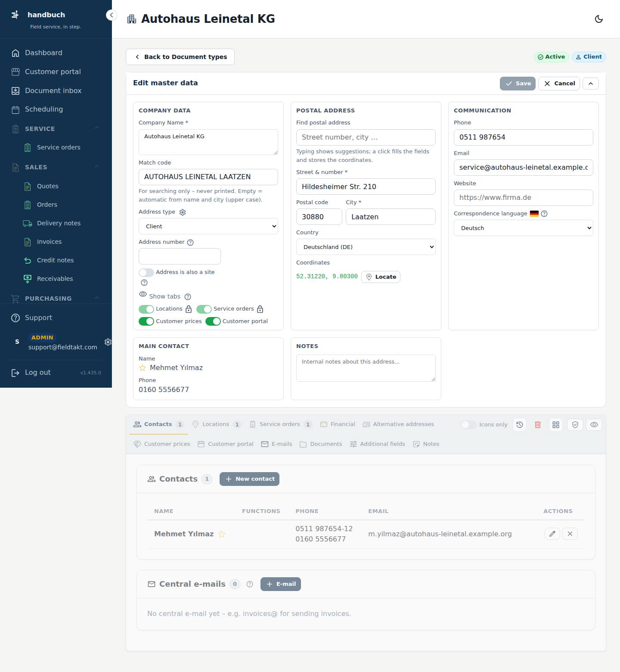Disable the Customer prices tab switch
The height and width of the screenshot is (672, 620).
pos(146,321)
